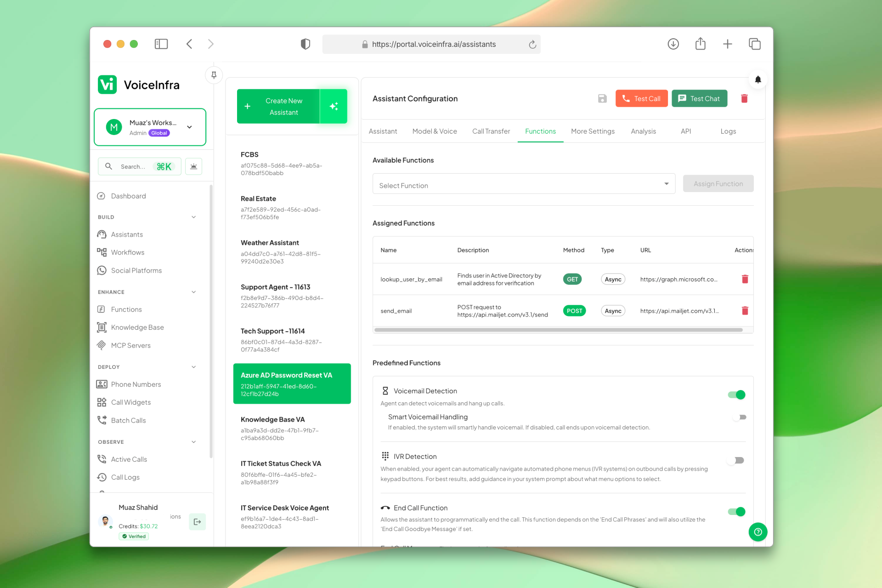Image resolution: width=882 pixels, height=588 pixels.
Task: Switch to the Assistant tab
Action: 383,131
